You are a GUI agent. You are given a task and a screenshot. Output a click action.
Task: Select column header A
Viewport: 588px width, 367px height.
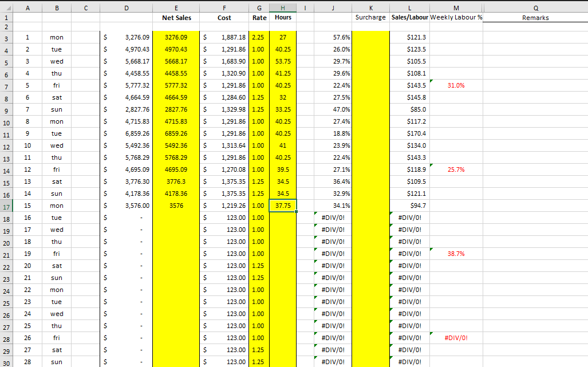pos(27,8)
